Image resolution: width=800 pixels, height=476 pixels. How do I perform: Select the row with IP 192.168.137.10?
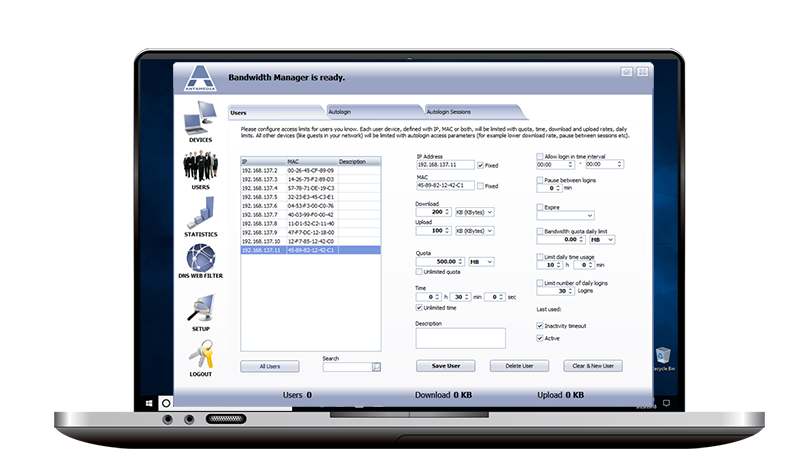click(311, 241)
